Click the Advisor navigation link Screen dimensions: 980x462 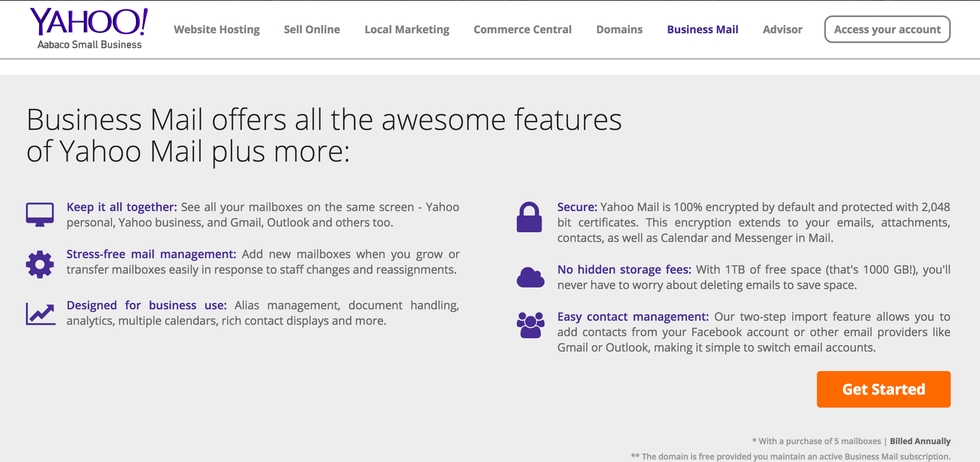[x=784, y=29]
